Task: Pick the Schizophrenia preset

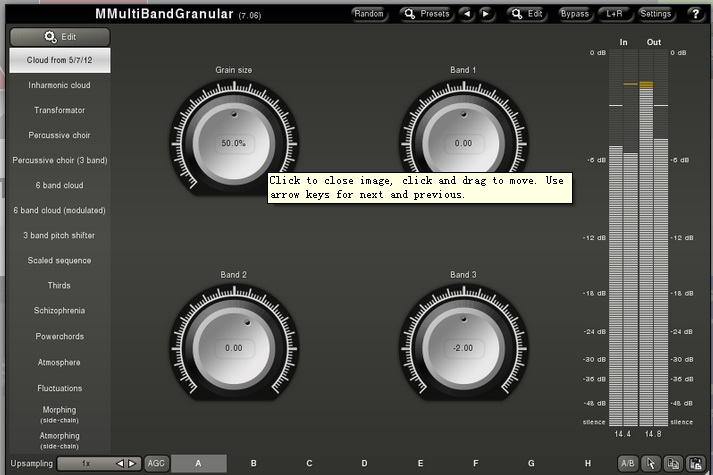Action: (60, 310)
